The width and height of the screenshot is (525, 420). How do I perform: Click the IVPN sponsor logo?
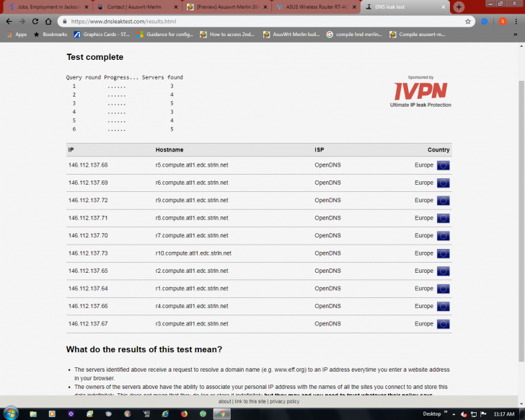(420, 92)
